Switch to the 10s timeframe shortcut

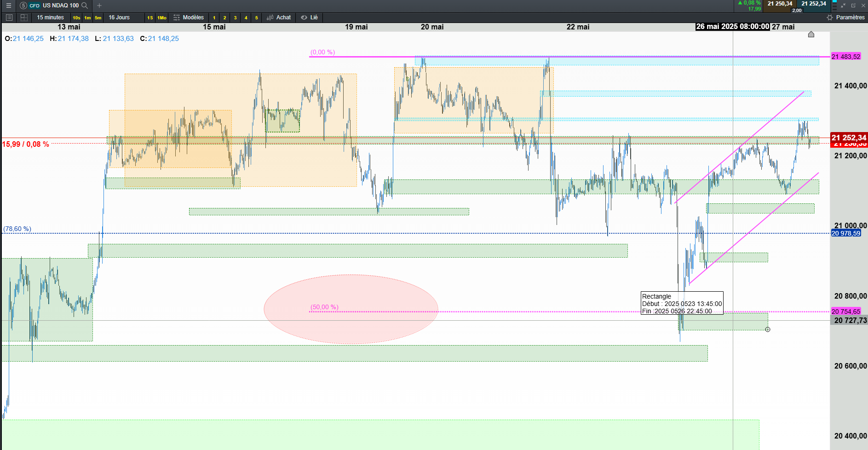click(76, 17)
